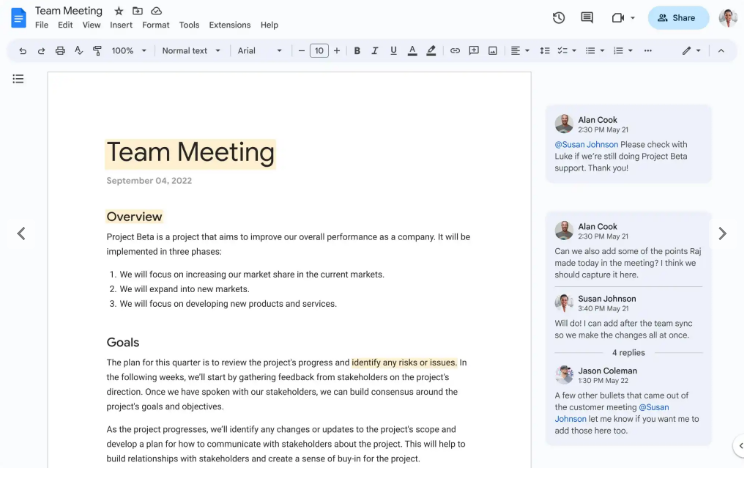
Task: Print the document
Action: coord(60,51)
